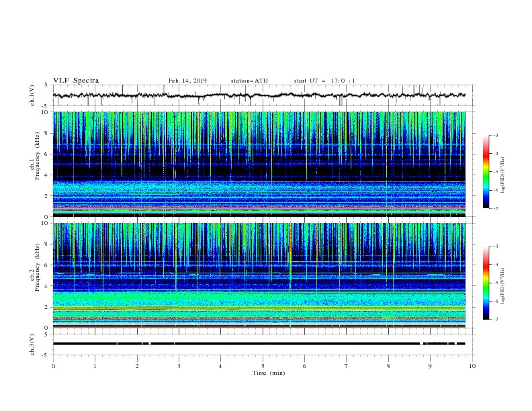Click the ch.3 black voltage trace
The width and height of the screenshot is (532, 411).
(259, 344)
